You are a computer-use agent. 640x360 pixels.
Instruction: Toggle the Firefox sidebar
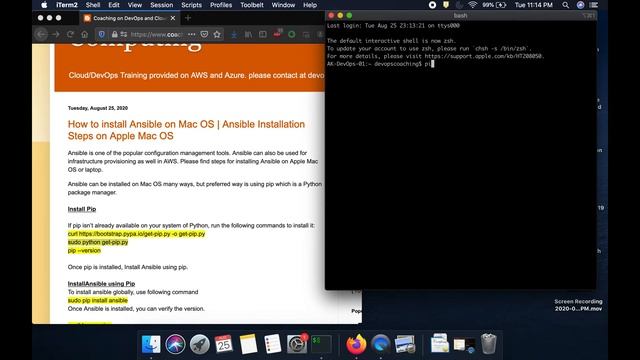pyautogui.click(x=263, y=34)
